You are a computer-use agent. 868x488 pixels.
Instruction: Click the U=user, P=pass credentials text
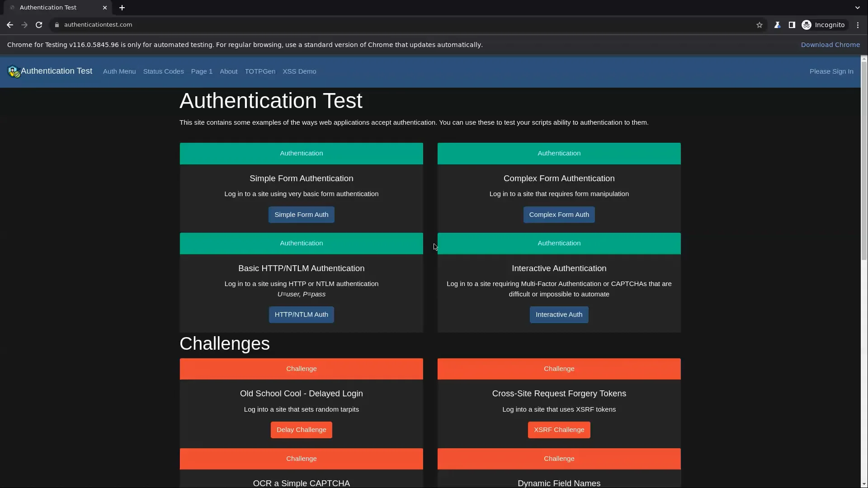point(302,294)
